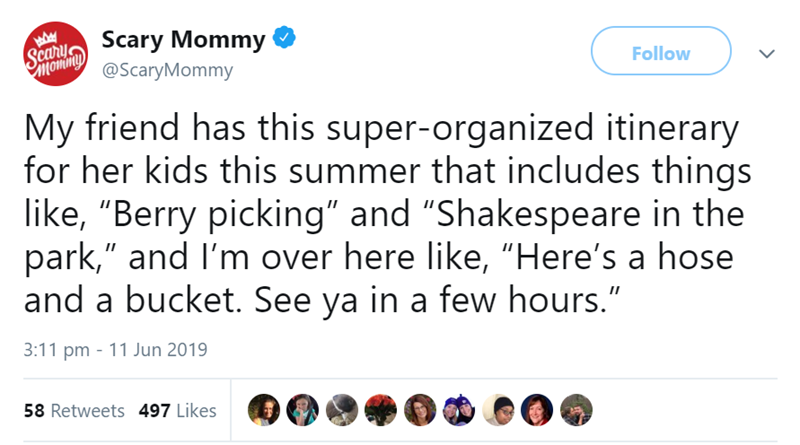
Task: Open the Scary Mommy display name link
Action: tap(184, 41)
